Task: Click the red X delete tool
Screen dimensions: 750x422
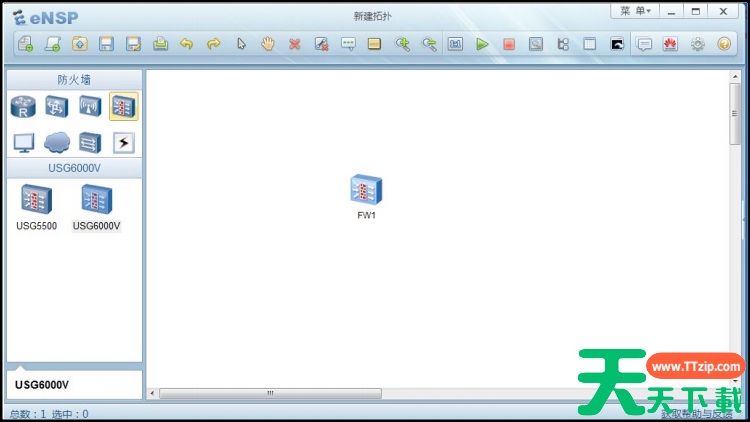Action: click(x=294, y=44)
